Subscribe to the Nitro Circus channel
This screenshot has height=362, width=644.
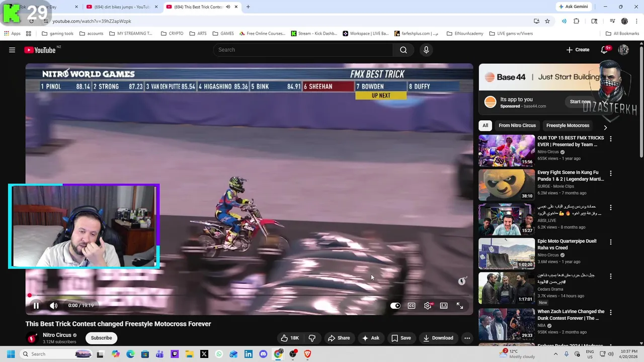click(101, 338)
